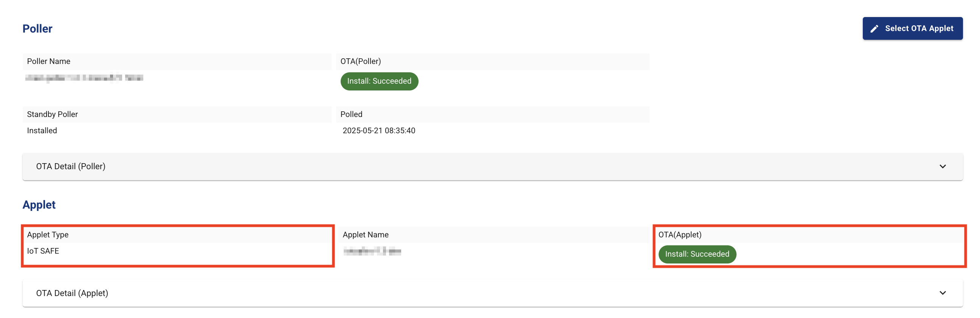980x318 pixels.
Task: Click the Standby Poller label
Action: click(53, 114)
